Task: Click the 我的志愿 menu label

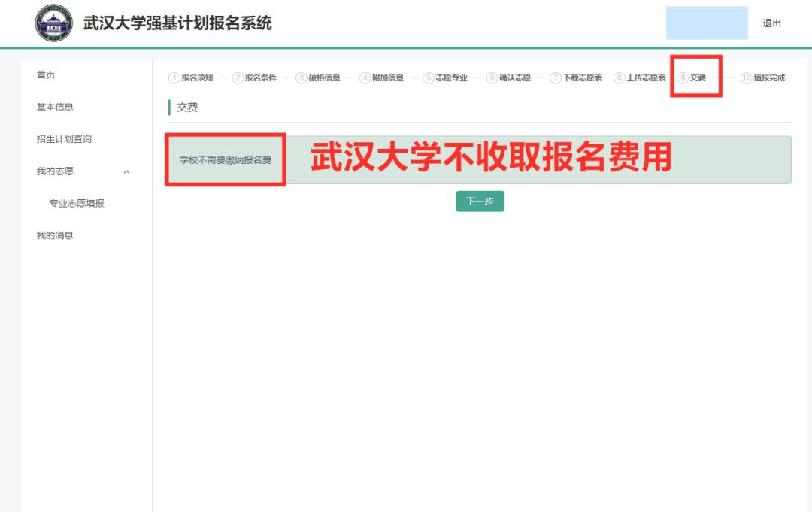Action: [55, 171]
